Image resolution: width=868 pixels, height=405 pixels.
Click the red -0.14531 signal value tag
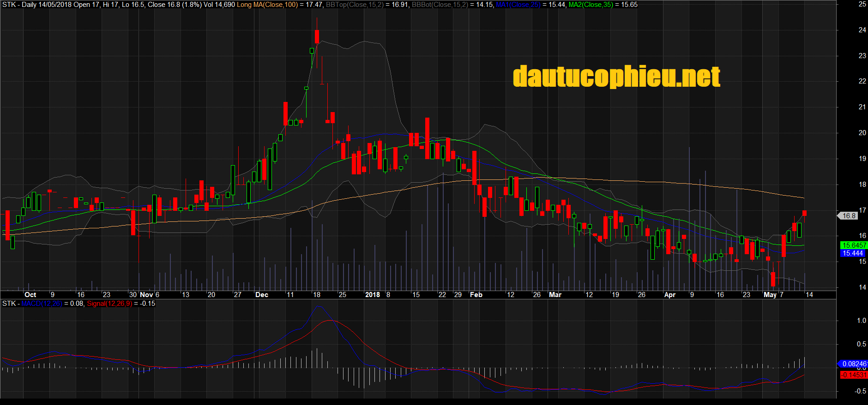click(853, 375)
